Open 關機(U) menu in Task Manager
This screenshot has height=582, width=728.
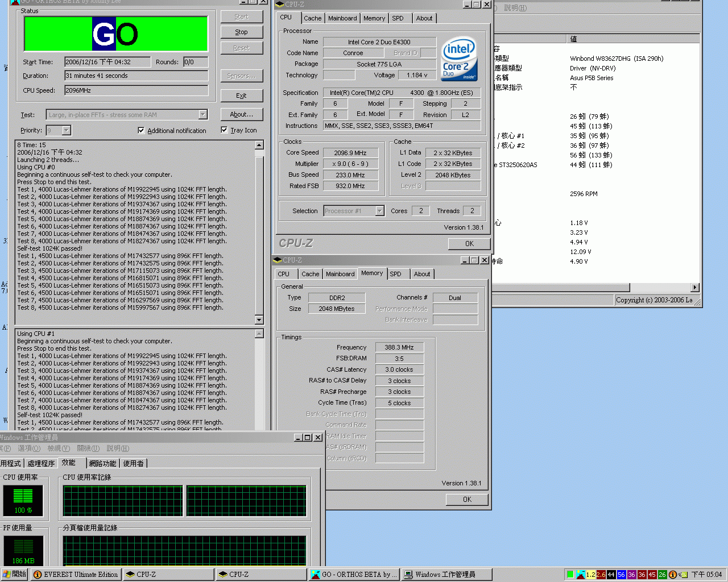pyautogui.click(x=88, y=448)
